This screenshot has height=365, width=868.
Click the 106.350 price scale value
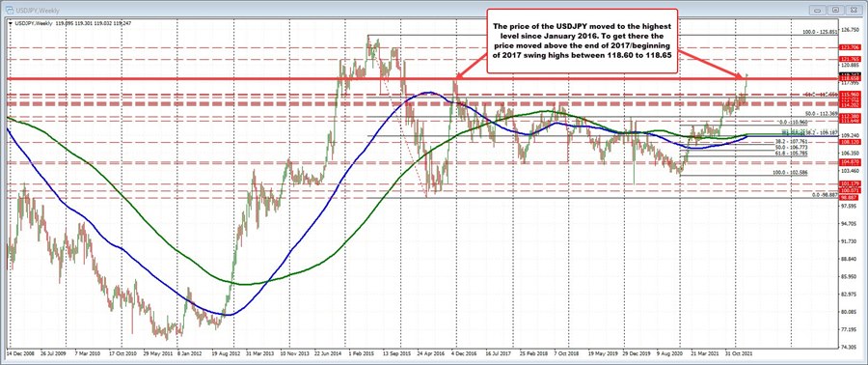pyautogui.click(x=850, y=153)
